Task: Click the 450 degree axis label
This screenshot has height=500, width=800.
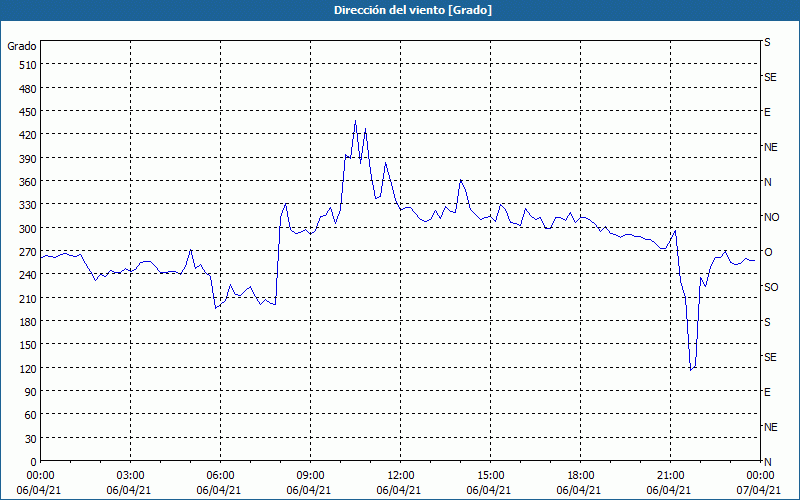Action: click(x=29, y=112)
